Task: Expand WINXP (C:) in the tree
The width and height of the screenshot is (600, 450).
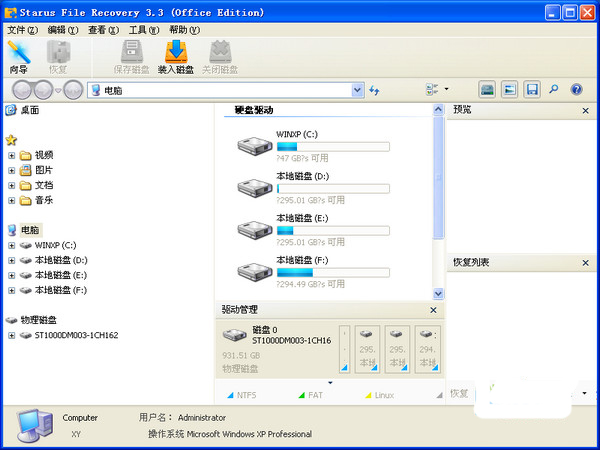Action: coord(11,245)
